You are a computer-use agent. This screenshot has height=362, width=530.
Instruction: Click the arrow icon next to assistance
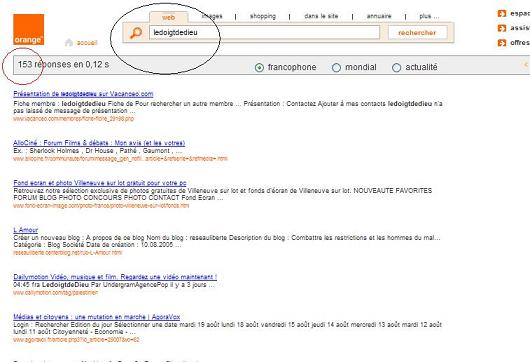pos(502,28)
